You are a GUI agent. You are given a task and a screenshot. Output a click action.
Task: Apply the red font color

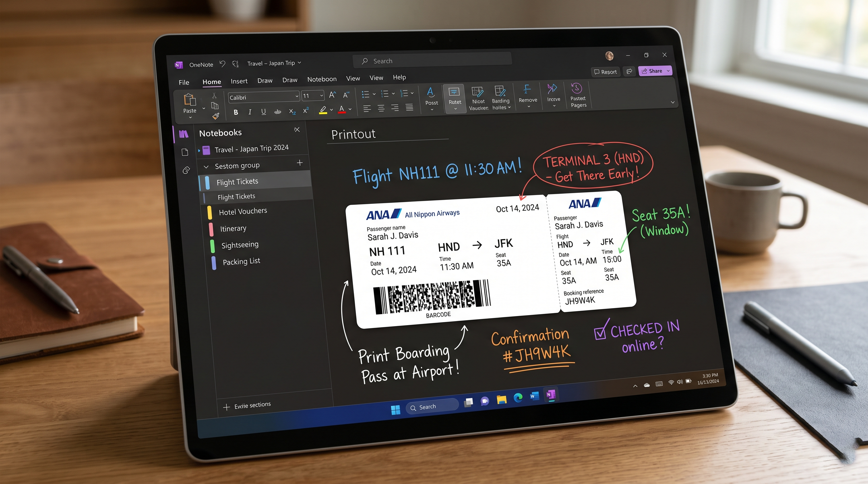tap(342, 109)
